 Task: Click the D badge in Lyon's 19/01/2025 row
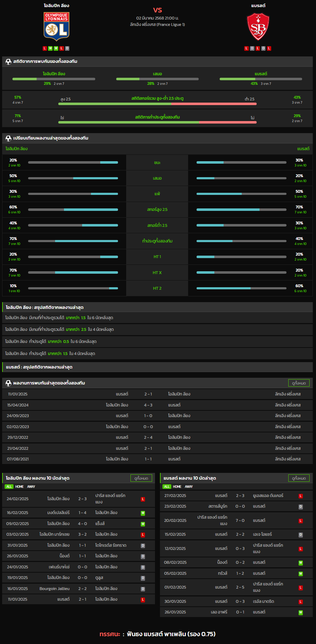(x=143, y=578)
